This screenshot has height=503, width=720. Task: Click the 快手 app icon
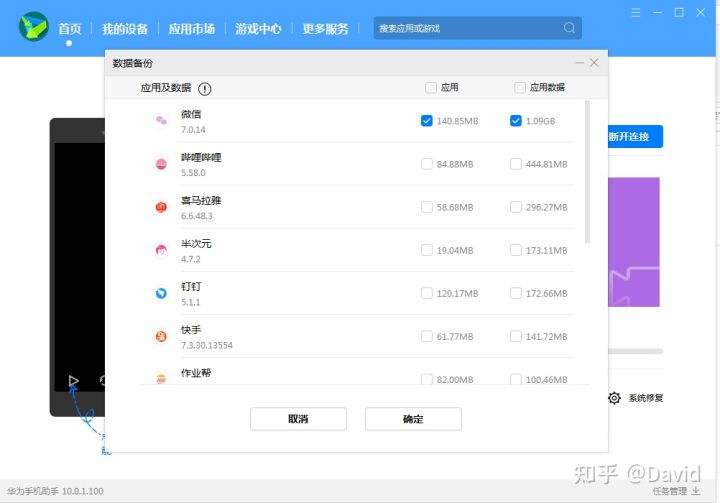point(161,337)
